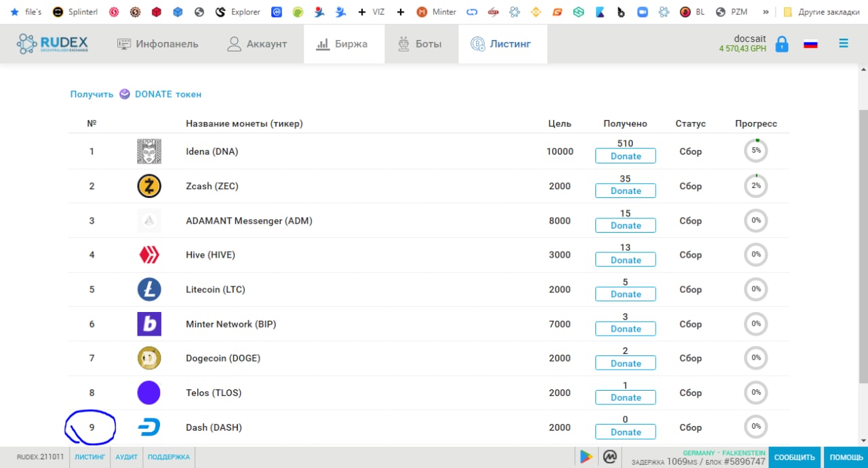Screen dimensions: 868x468
Task: Click the Litecoin logo
Action: click(149, 290)
